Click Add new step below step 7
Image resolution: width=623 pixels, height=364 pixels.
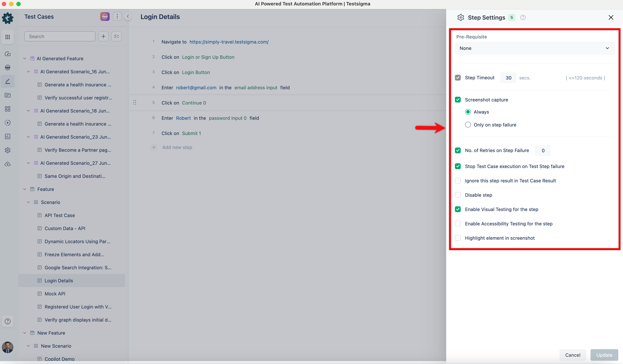(177, 147)
